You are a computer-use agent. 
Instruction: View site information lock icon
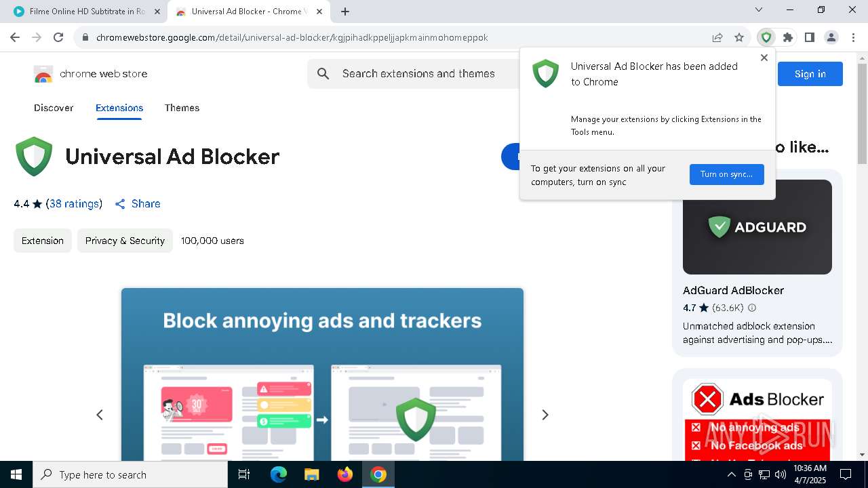pyautogui.click(x=85, y=37)
